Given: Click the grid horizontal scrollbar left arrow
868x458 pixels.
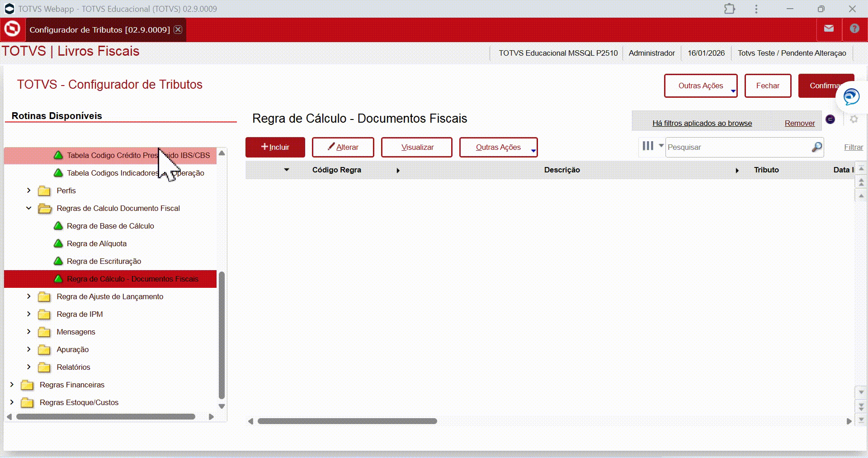Looking at the screenshot, I should coord(250,421).
